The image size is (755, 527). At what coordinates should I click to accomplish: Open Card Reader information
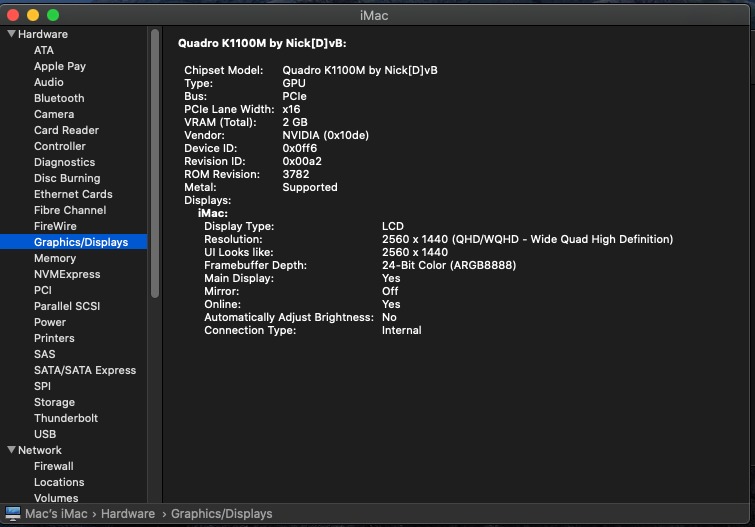tap(66, 130)
